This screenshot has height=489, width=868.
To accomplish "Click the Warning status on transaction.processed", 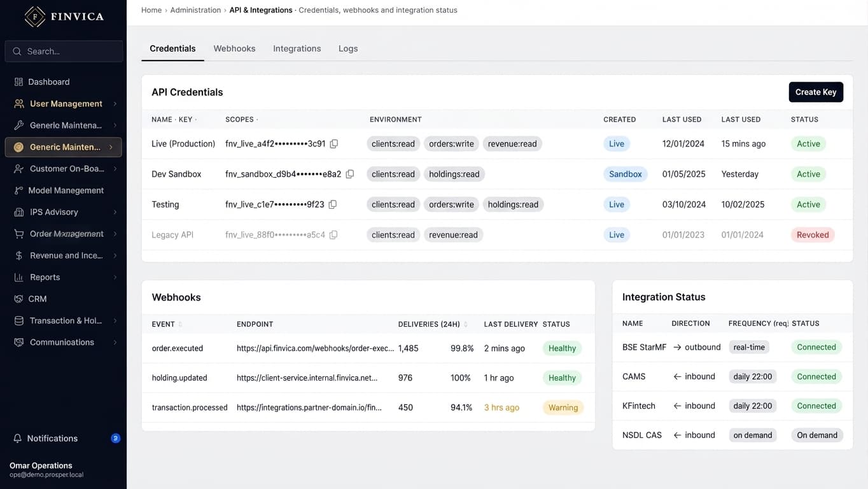I will [563, 407].
